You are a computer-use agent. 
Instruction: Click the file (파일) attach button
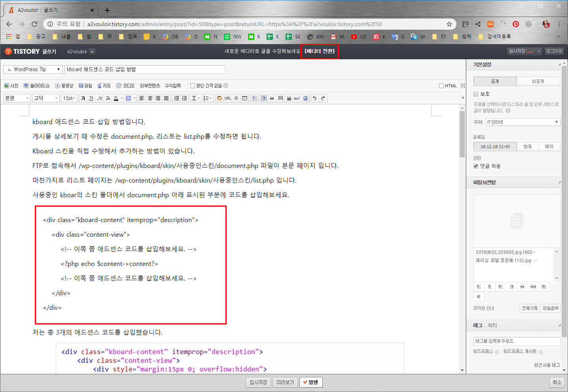pos(85,86)
